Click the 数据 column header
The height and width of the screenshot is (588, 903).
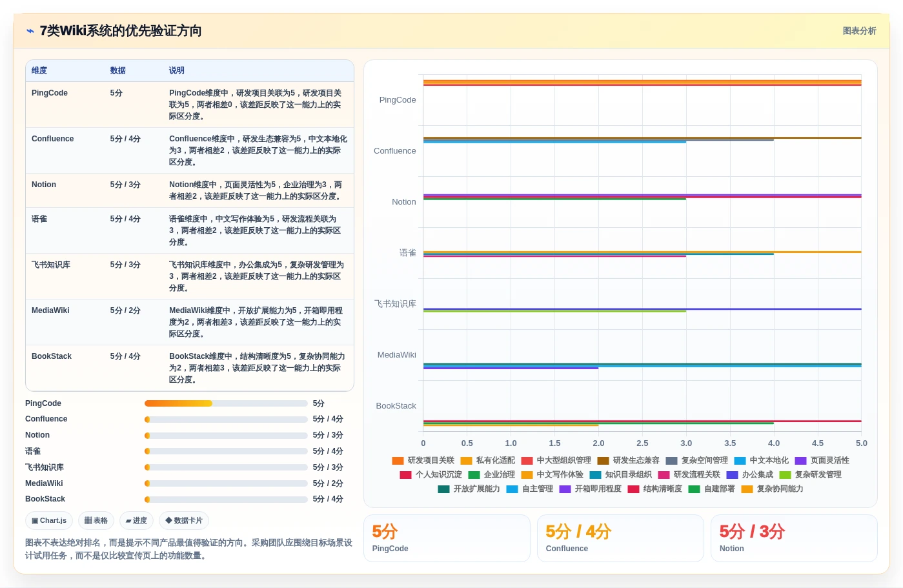tap(117, 70)
